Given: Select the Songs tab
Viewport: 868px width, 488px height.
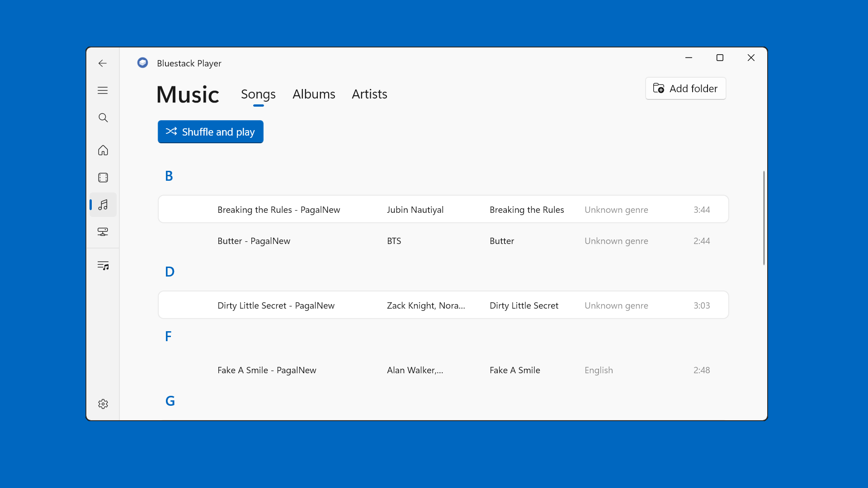Looking at the screenshot, I should coord(258,94).
